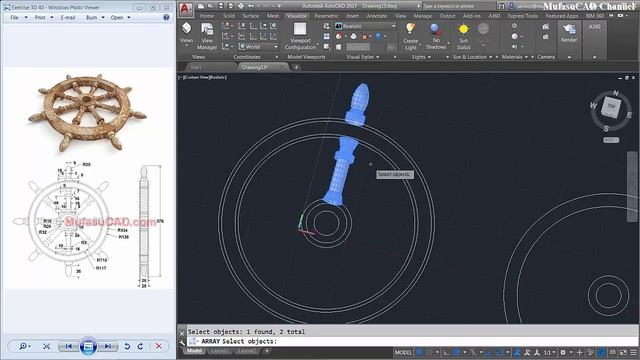The width and height of the screenshot is (640, 360).
Task: Click the Model layout tab
Action: (194, 351)
